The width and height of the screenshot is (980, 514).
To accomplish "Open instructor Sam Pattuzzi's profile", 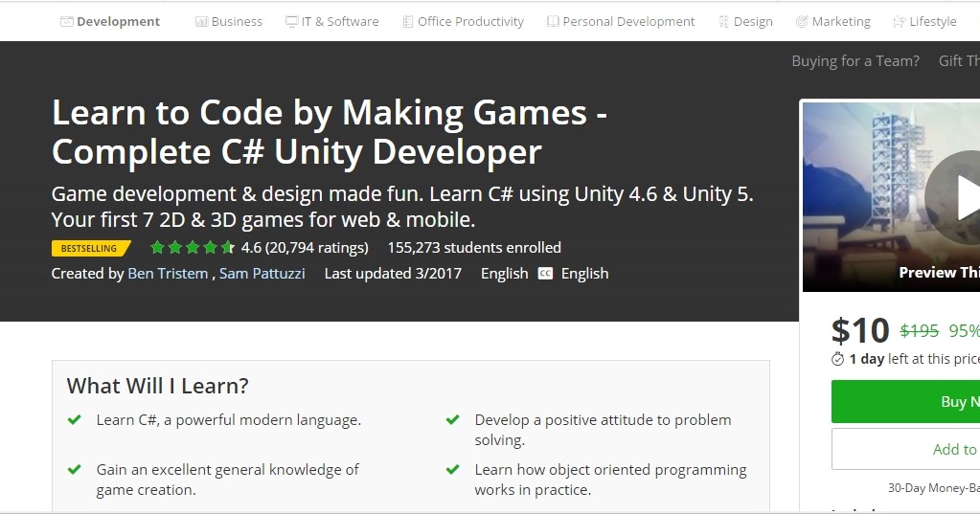I will point(262,274).
